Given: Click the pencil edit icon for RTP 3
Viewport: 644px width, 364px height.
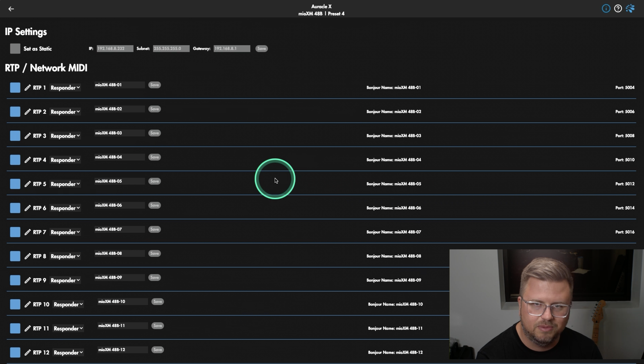Looking at the screenshot, I should tap(28, 136).
